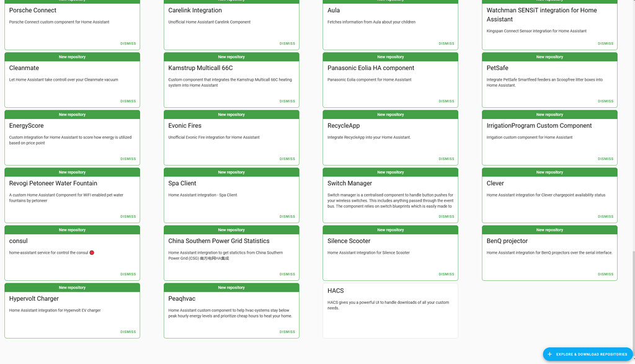Dismiss the PetSafe repository
Image resolution: width=635 pixels, height=364 pixels.
pyautogui.click(x=605, y=101)
